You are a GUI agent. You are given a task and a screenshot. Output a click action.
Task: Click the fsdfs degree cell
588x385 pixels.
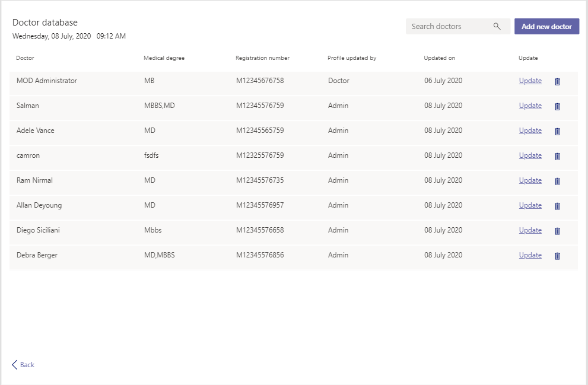pyautogui.click(x=151, y=155)
